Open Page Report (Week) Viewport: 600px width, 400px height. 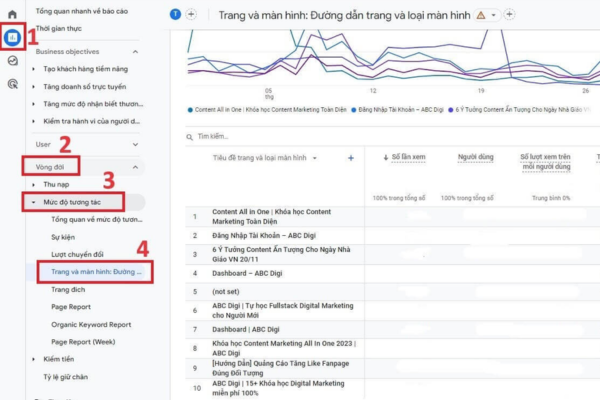point(83,342)
